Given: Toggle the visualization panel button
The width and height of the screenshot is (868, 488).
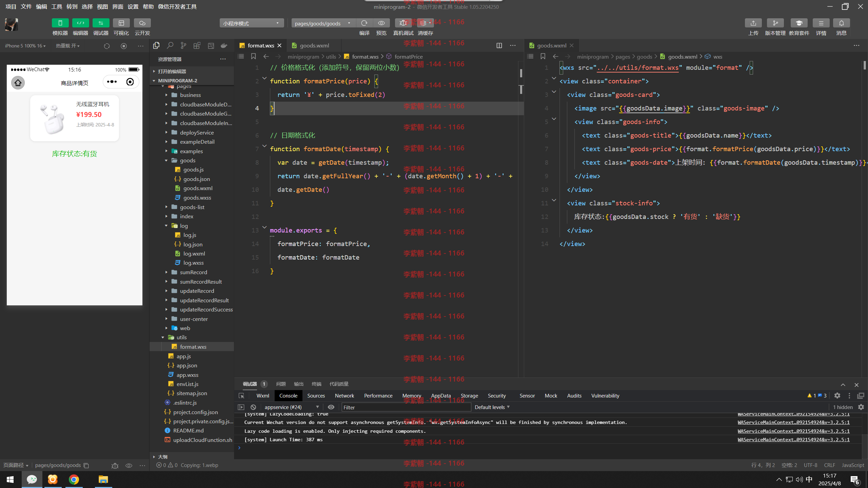Looking at the screenshot, I should tap(121, 23).
